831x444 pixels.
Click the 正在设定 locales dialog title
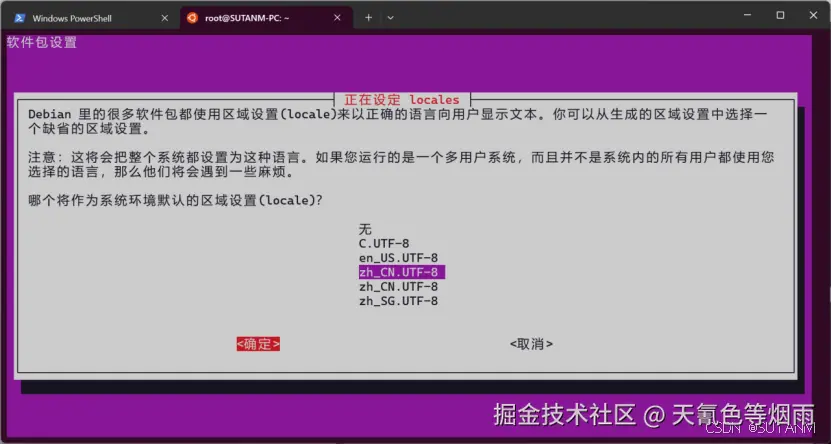(x=402, y=100)
